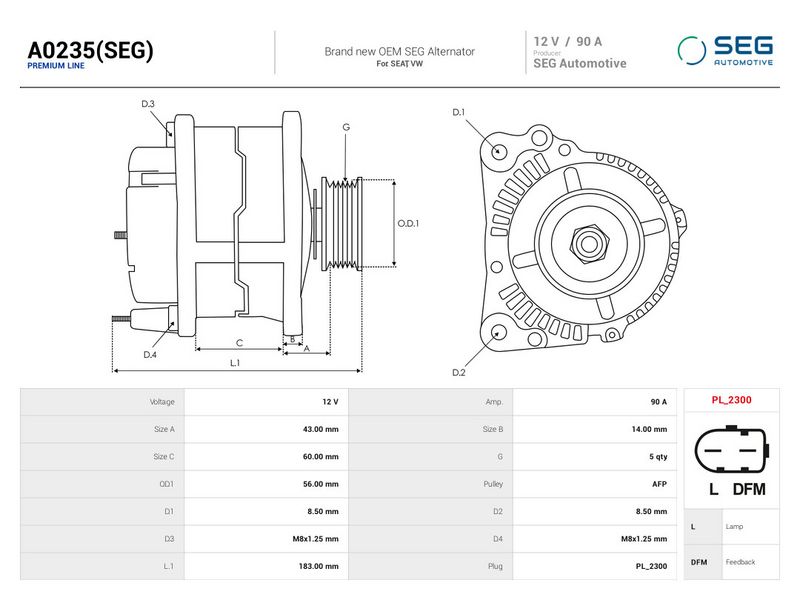
Task: Click the 'Feedback' pin description
Action: 740,562
